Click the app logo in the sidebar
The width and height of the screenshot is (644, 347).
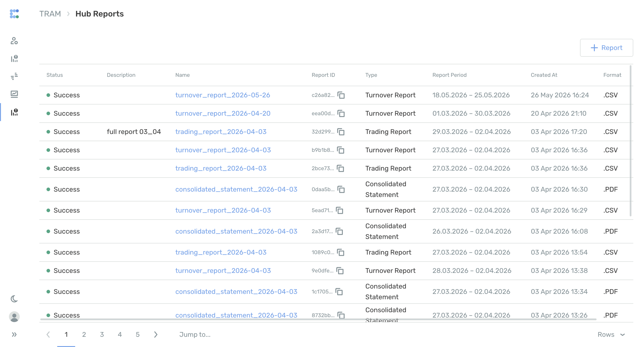click(x=14, y=14)
